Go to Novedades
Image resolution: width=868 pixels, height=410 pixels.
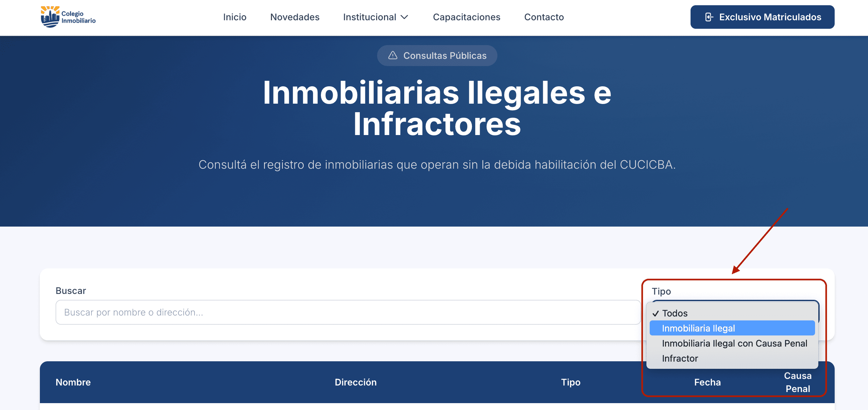click(294, 17)
